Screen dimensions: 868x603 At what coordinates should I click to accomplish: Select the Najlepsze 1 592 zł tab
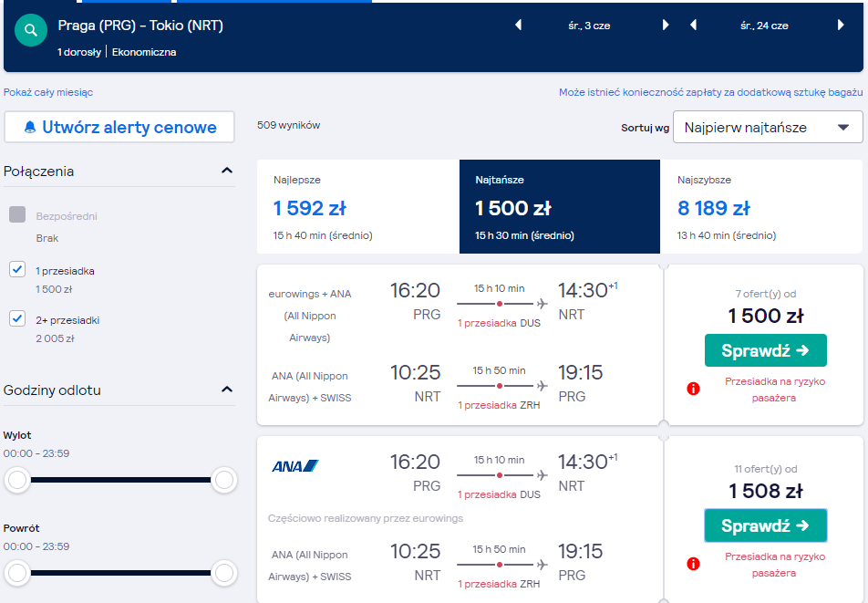point(358,207)
